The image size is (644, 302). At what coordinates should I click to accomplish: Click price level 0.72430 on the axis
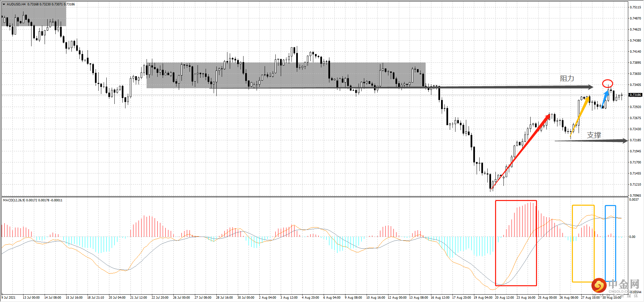click(635, 129)
